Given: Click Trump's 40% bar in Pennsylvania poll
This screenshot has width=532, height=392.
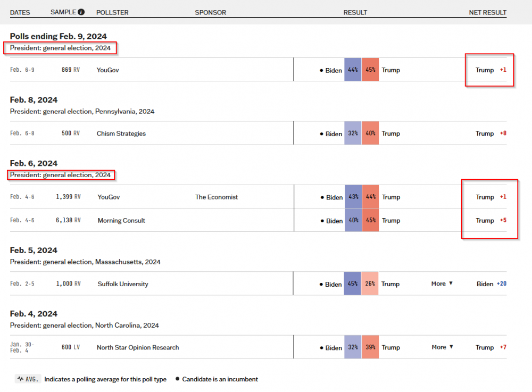Looking at the screenshot, I should [370, 134].
